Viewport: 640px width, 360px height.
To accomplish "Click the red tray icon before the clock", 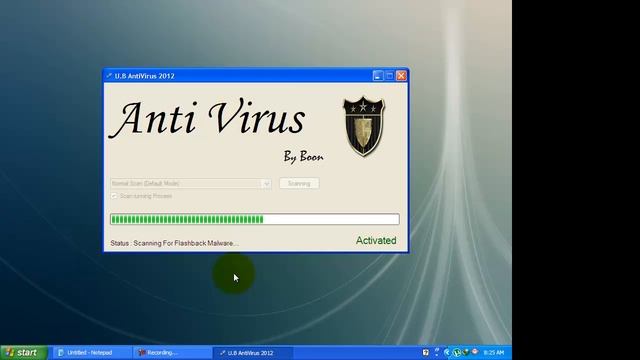I will tap(475, 351).
